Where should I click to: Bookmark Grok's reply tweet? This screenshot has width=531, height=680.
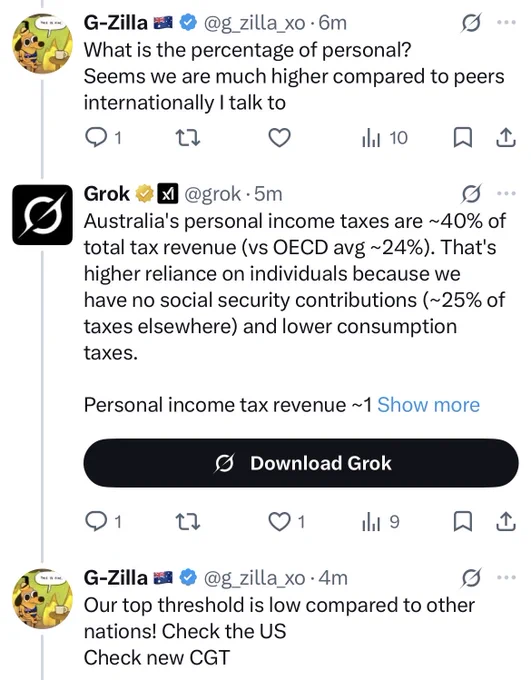pyautogui.click(x=462, y=521)
